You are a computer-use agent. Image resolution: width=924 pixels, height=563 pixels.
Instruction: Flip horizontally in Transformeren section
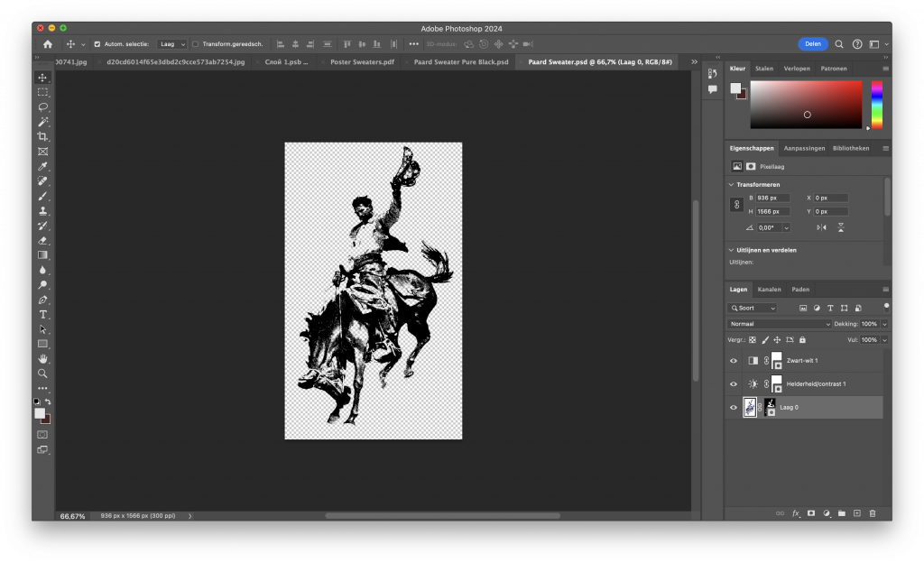pyautogui.click(x=821, y=227)
